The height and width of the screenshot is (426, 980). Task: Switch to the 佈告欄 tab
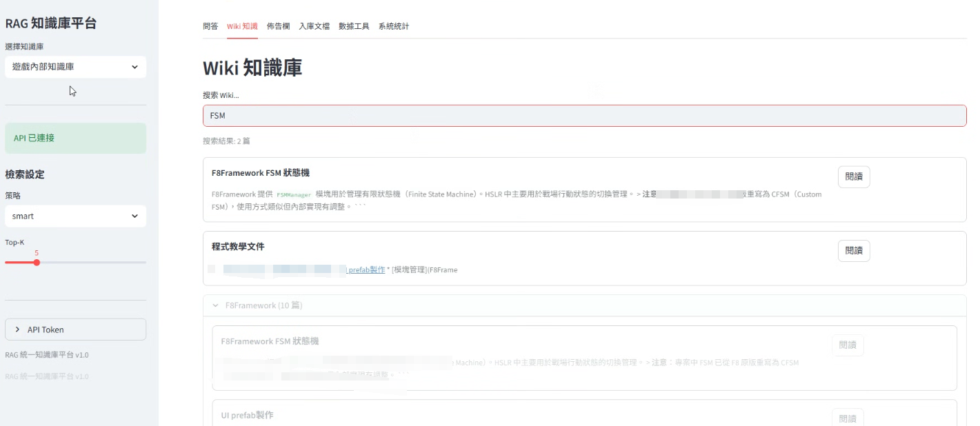[x=277, y=26]
